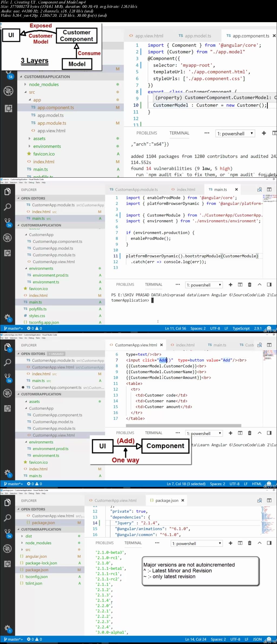
Task: Click Manage gear icon in package.json window
Action: (8, 629)
